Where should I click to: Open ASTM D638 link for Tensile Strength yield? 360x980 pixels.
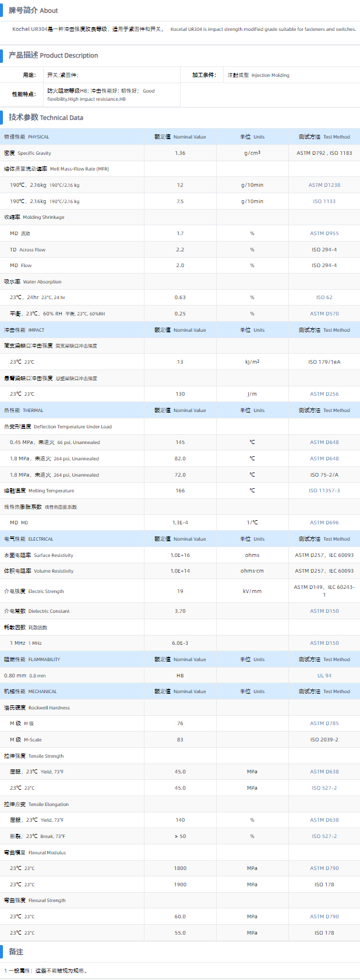point(324,772)
